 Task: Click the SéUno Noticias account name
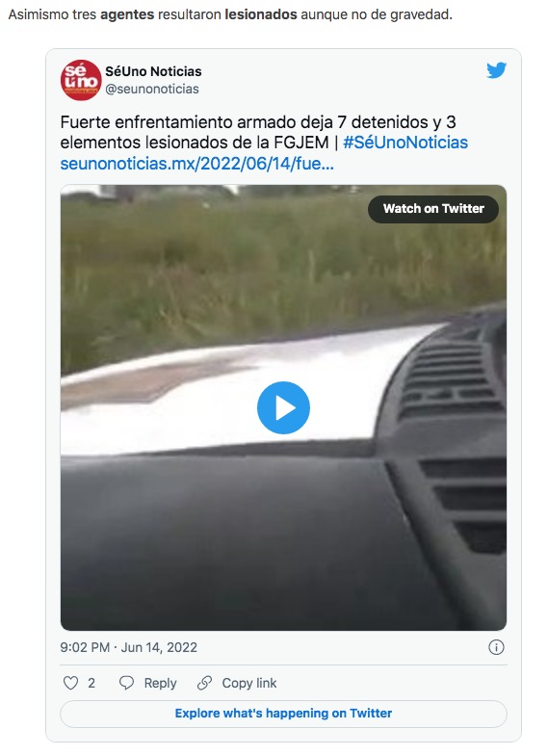point(153,71)
